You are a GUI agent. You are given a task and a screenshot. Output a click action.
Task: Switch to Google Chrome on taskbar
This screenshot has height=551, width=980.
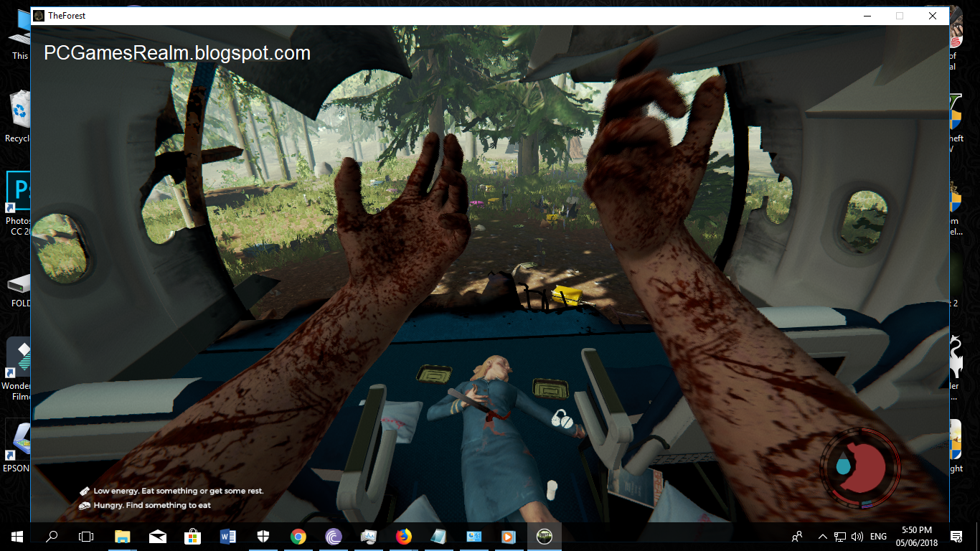(x=298, y=536)
